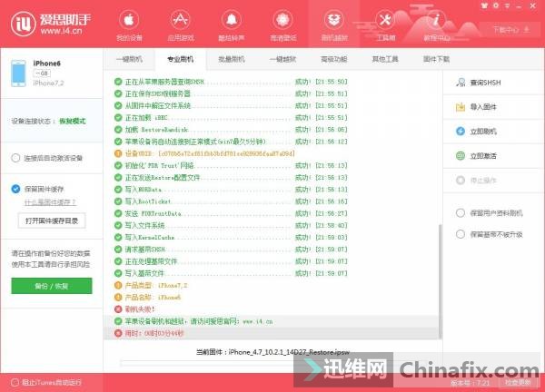
Task: Click 立即激活 label in right panel
Action: pyautogui.click(x=483, y=156)
